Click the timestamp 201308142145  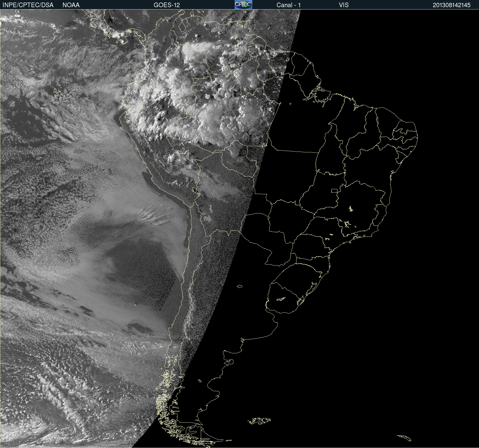[452, 5]
